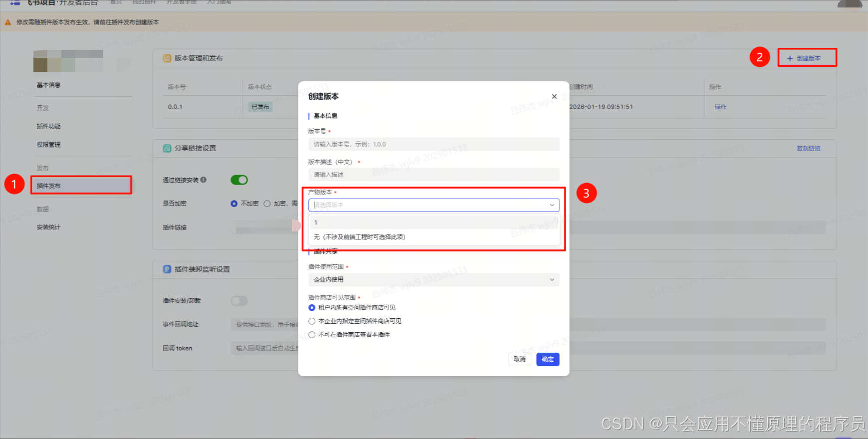This screenshot has height=439, width=868.
Task: Click the orange warning icon in banner
Action: pos(8,22)
